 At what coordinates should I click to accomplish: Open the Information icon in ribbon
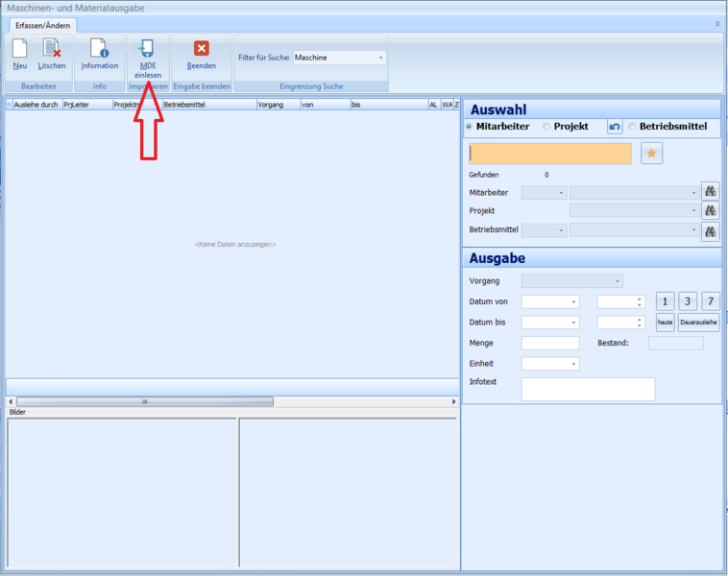pos(99,49)
